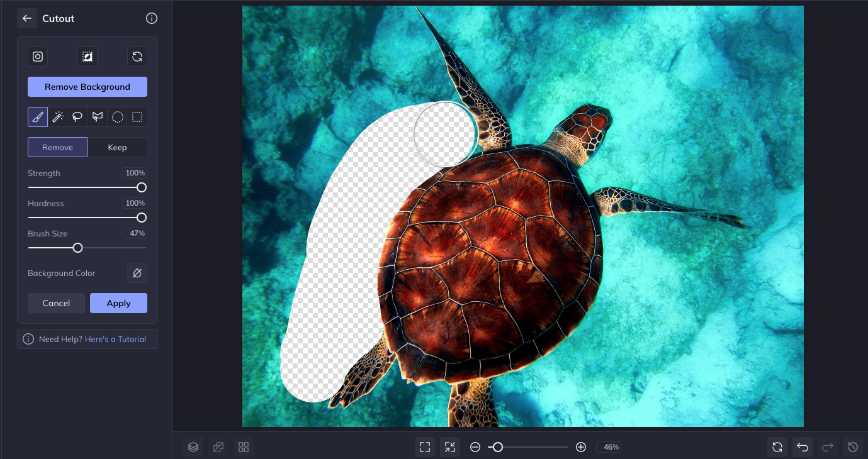Viewport: 868px width, 459px height.
Task: Pick the polygon lasso tool
Action: coord(98,117)
